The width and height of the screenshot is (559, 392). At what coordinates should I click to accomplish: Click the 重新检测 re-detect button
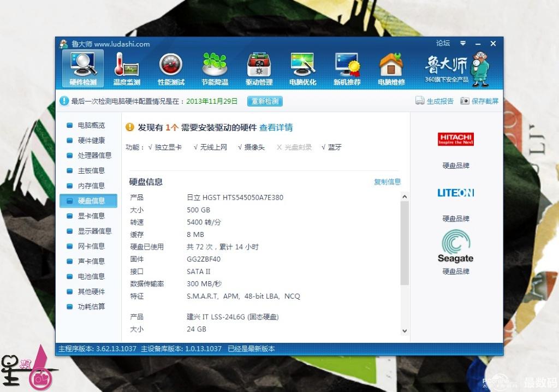pyautogui.click(x=265, y=102)
